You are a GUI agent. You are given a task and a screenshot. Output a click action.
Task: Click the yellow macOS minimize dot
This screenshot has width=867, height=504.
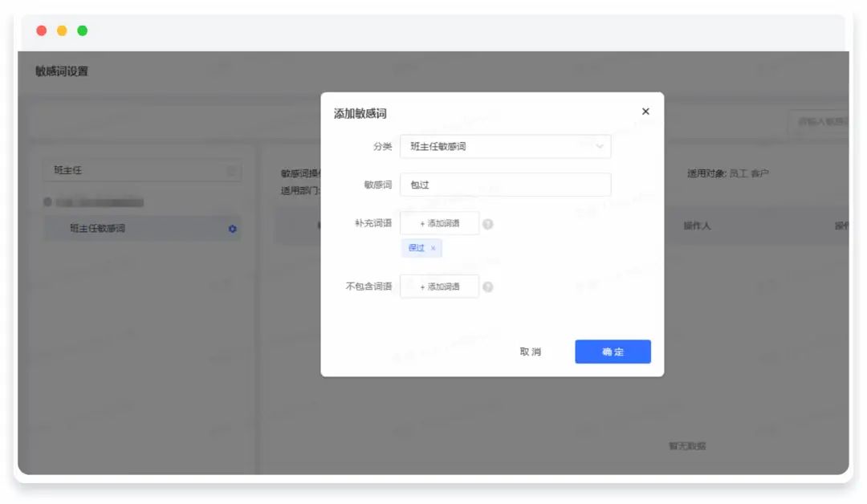click(62, 30)
